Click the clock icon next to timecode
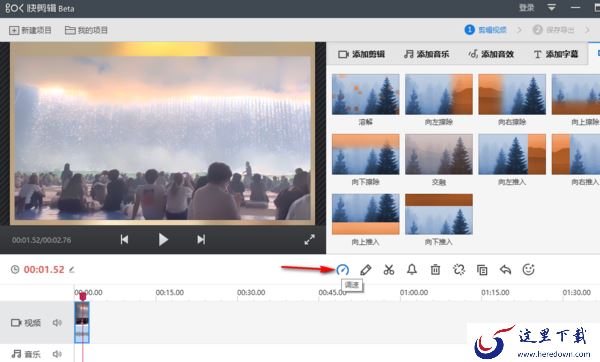 pos(15,269)
